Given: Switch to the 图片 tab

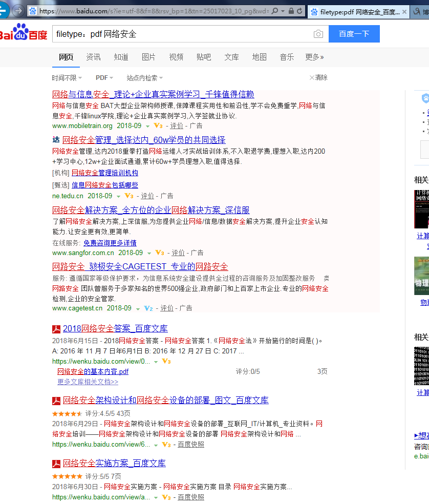Looking at the screenshot, I should [x=148, y=57].
